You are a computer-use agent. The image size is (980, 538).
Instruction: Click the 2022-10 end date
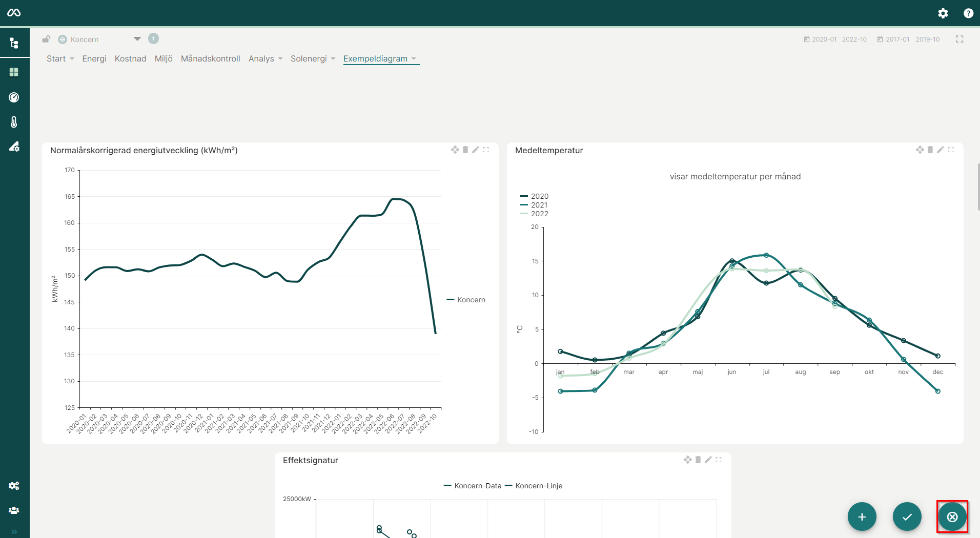(x=854, y=39)
